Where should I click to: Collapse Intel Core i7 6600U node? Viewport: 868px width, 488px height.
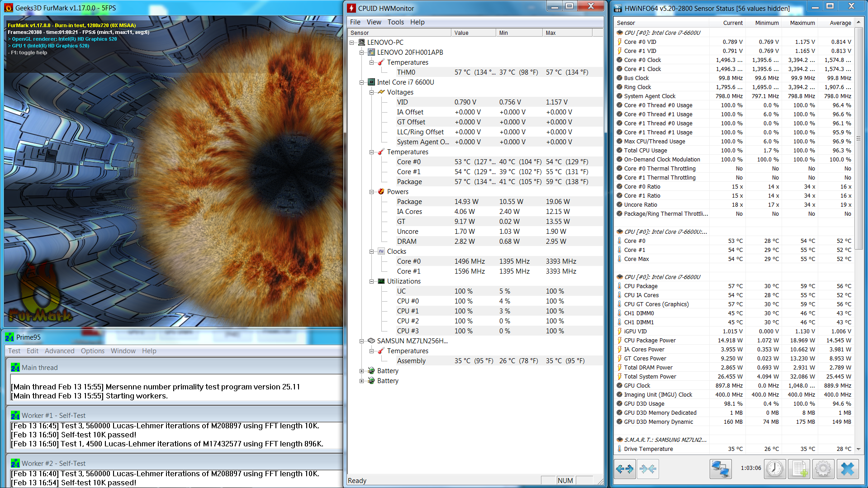(361, 82)
